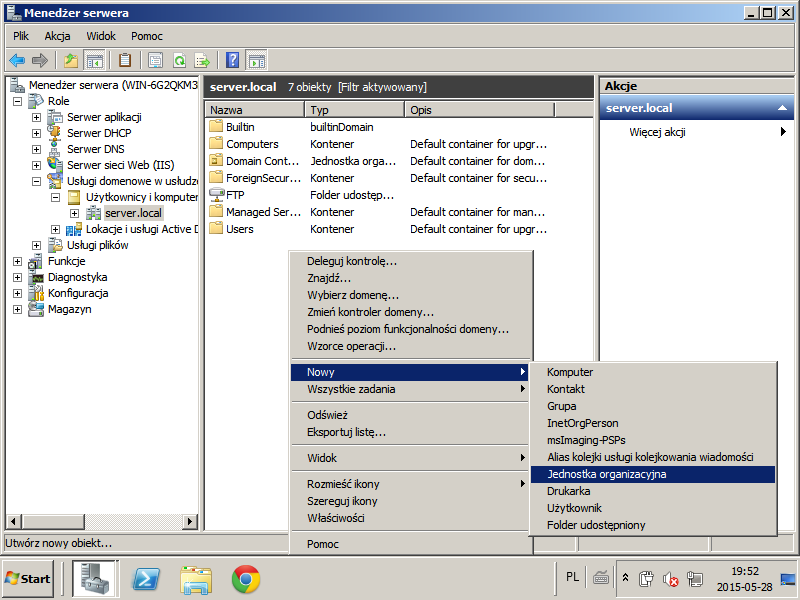Open the Properties toolbar icon
800x600 pixels.
point(156,61)
